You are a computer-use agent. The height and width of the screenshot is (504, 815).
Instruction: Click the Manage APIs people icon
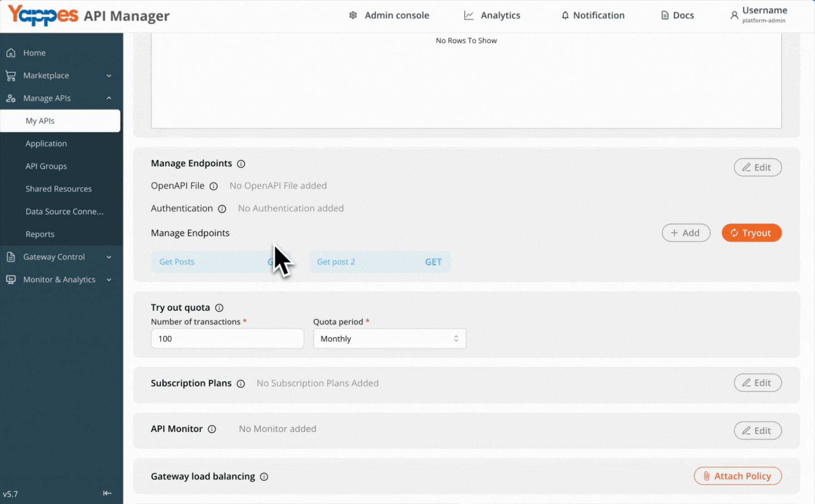point(11,98)
